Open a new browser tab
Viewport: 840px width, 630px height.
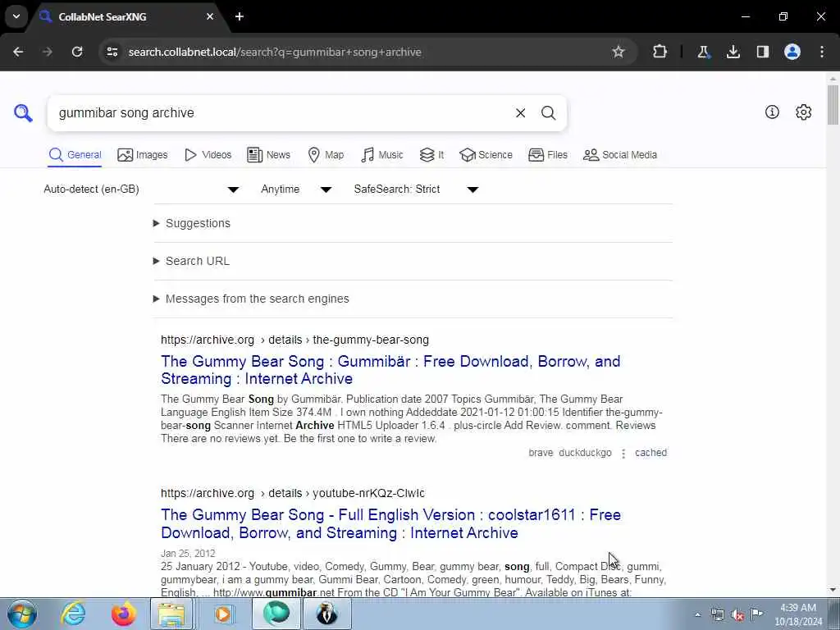click(x=240, y=16)
